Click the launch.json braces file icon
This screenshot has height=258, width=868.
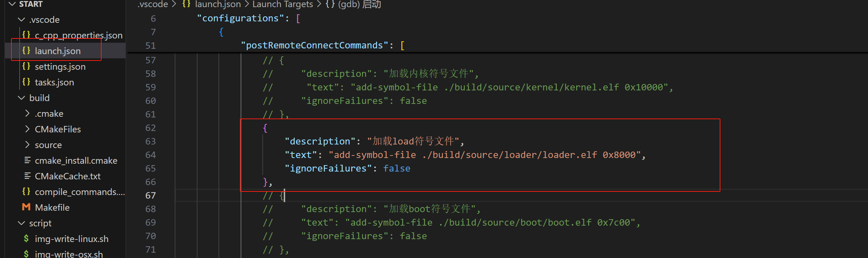pos(26,51)
